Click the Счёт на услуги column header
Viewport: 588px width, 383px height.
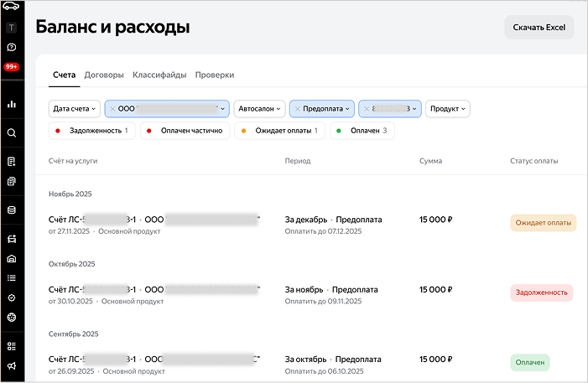click(x=73, y=161)
